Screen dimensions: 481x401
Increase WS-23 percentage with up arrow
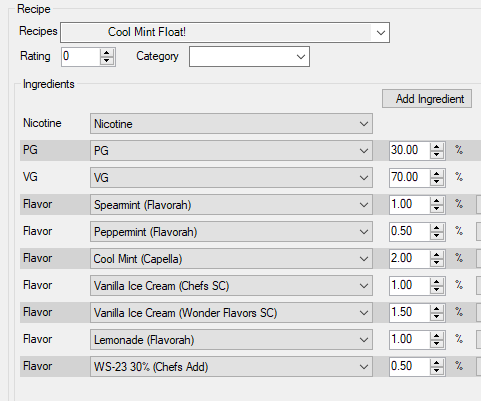[x=437, y=363]
